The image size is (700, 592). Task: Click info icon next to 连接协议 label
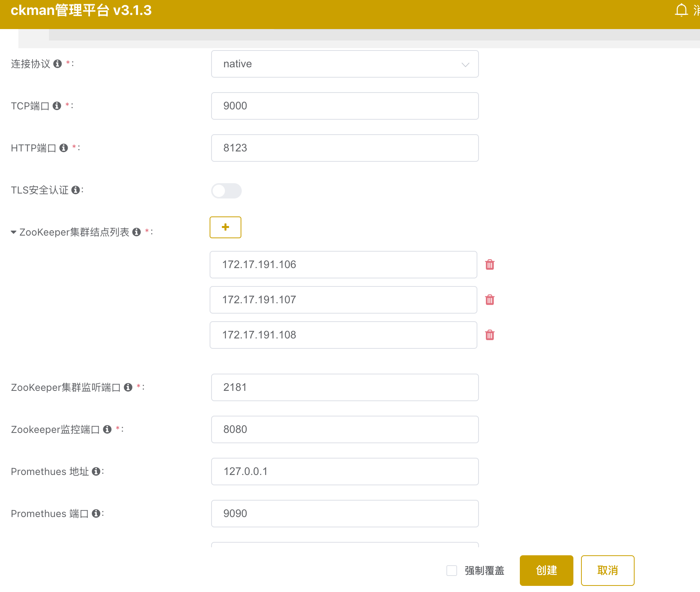[x=58, y=64]
